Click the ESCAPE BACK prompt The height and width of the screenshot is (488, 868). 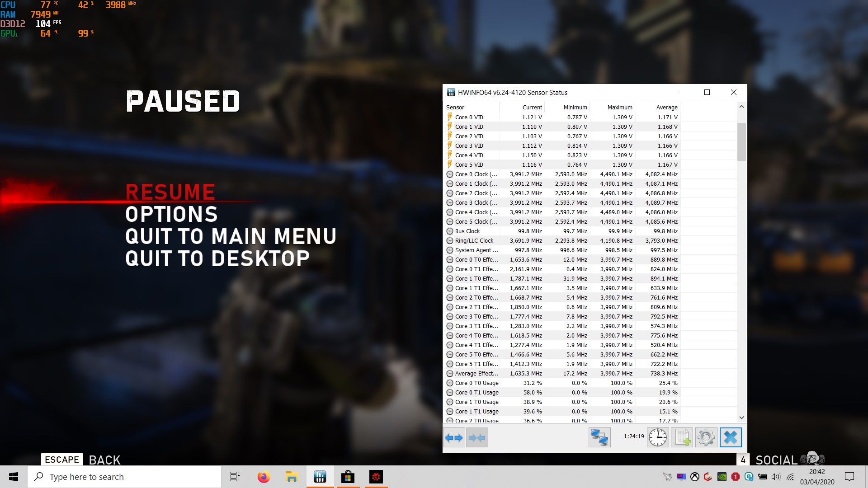tap(81, 460)
